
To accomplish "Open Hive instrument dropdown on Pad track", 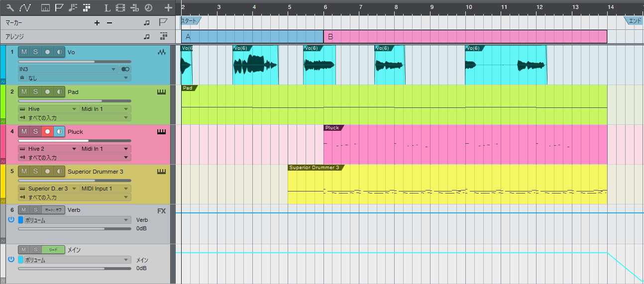I will 48,109.
